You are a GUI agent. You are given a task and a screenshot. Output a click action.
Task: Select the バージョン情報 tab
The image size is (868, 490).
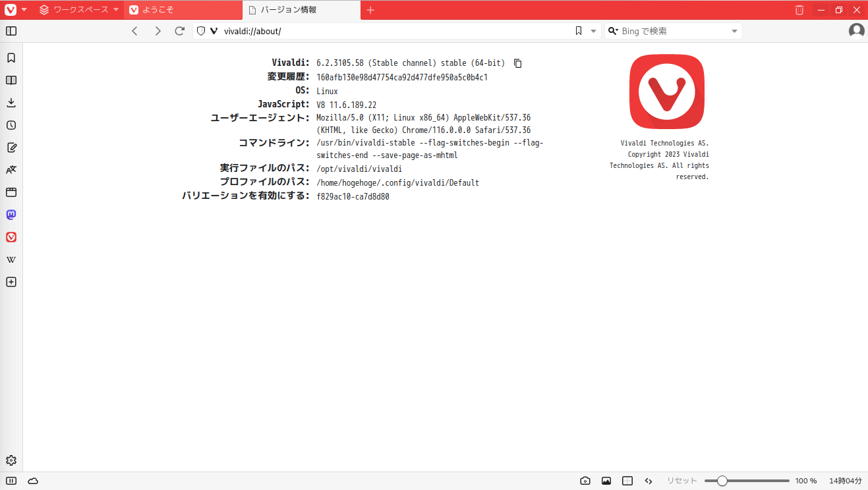302,10
